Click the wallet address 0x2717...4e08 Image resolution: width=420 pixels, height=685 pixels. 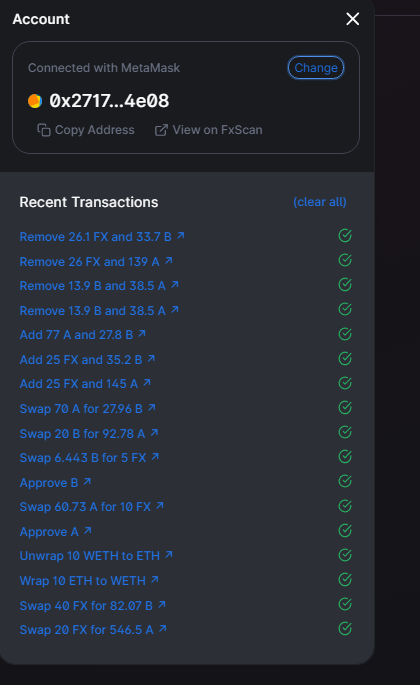click(109, 101)
